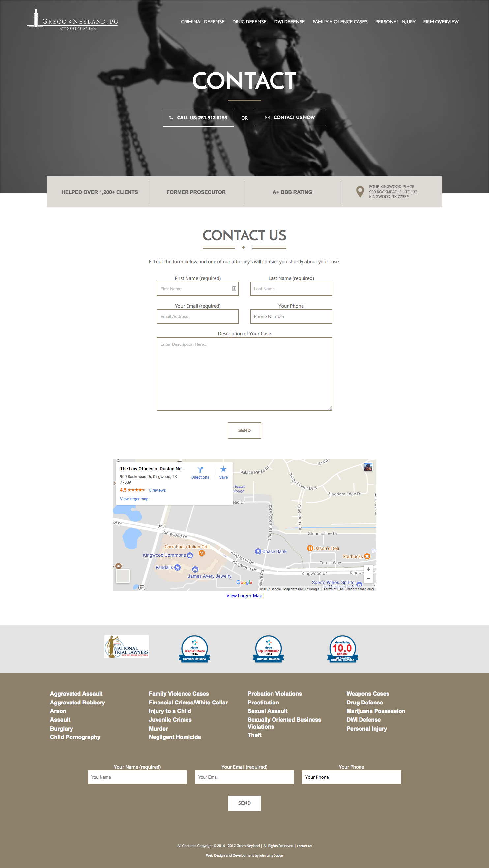Open the Drug Defense menu item
This screenshot has width=489, height=868.
249,22
